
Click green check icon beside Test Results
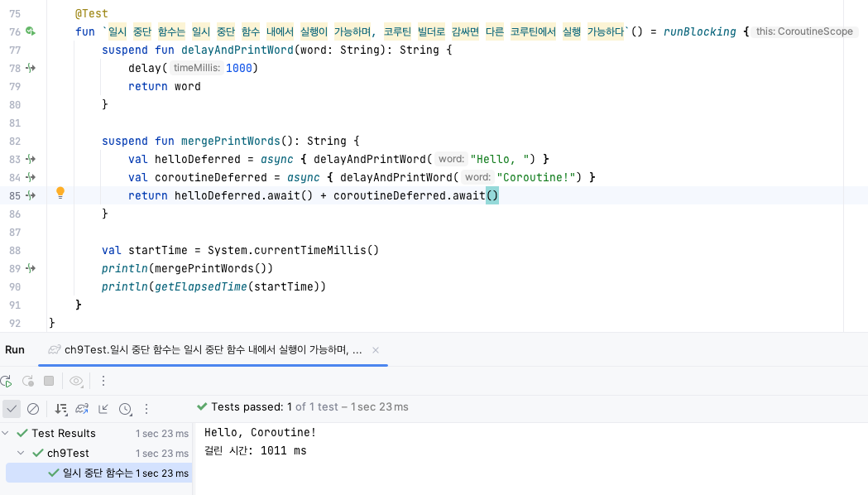pos(22,433)
